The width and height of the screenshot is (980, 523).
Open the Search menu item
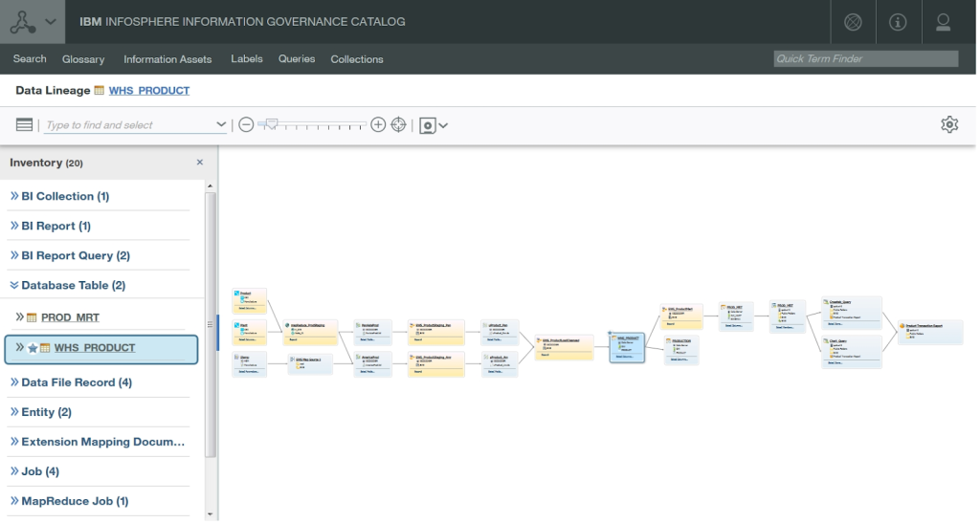tap(30, 58)
